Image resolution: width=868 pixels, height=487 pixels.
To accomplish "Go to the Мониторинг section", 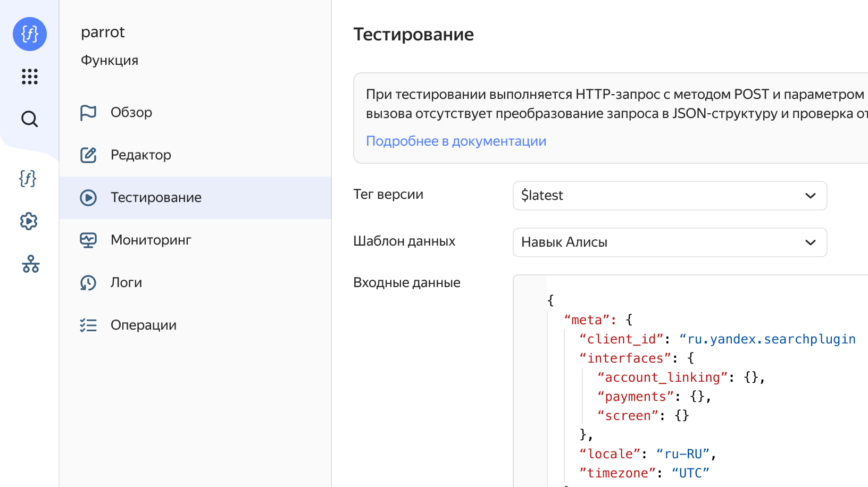I will click(195, 240).
